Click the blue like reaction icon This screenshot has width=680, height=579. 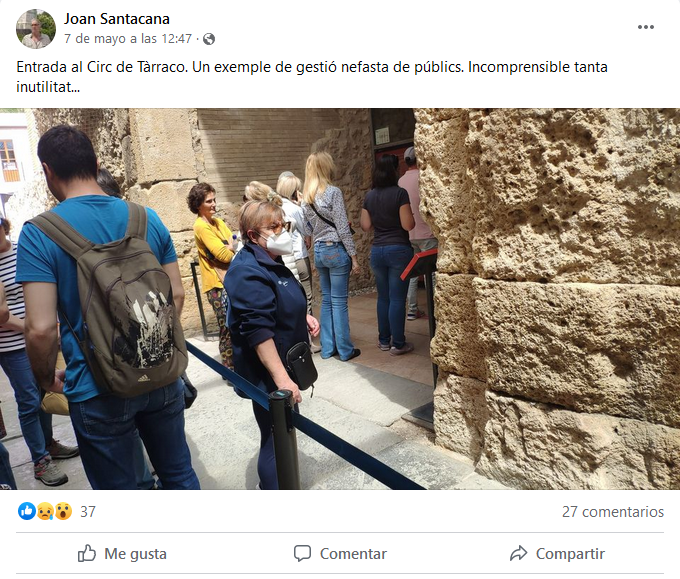click(26, 511)
